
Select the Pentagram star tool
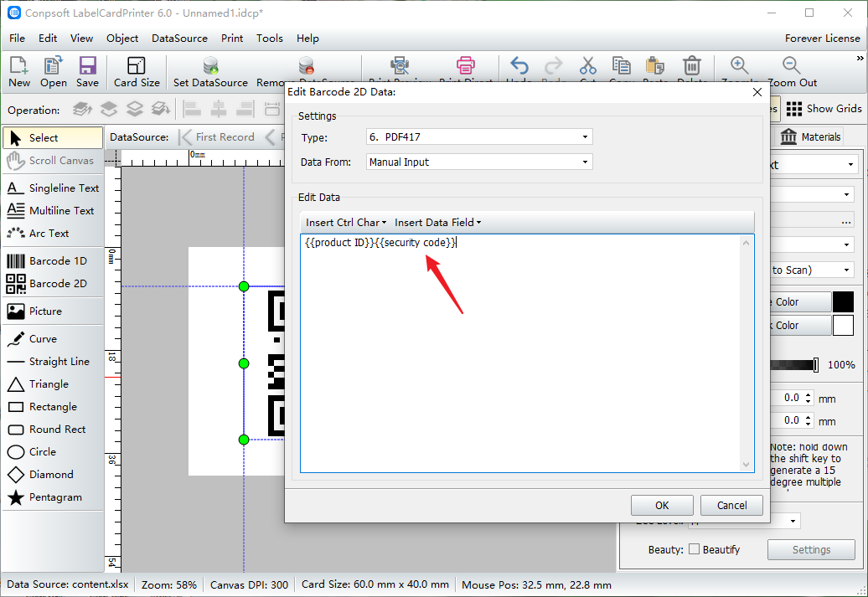coord(53,497)
